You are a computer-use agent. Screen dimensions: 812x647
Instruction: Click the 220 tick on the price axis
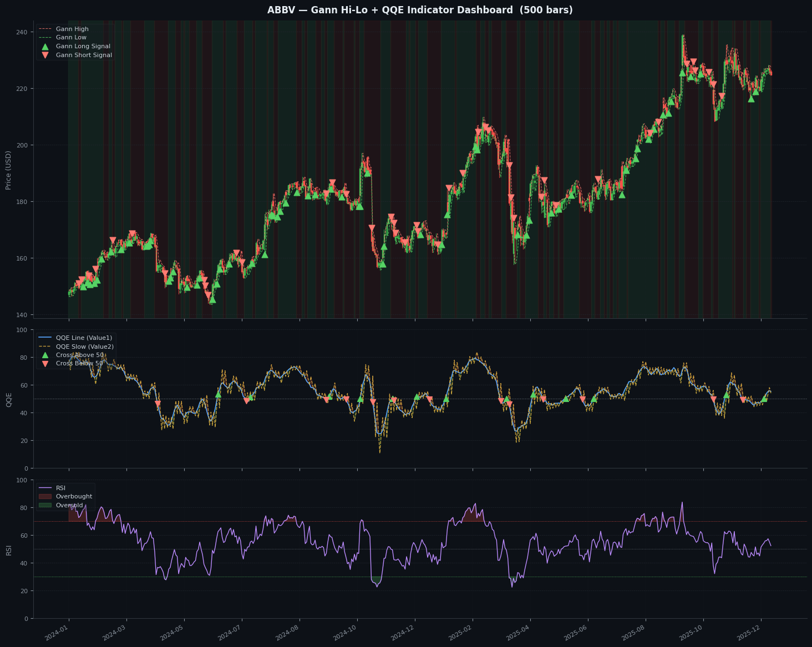pos(21,89)
